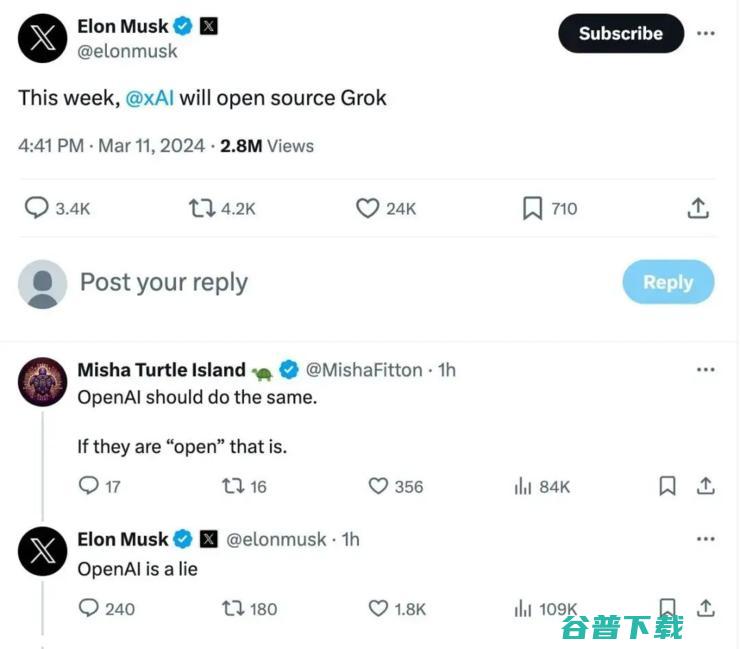Open the @xAI mention link

(150, 98)
